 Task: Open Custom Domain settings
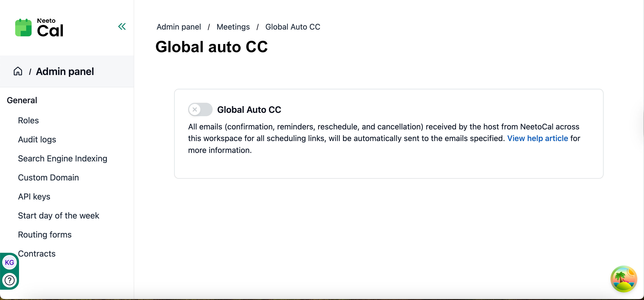[x=48, y=178]
